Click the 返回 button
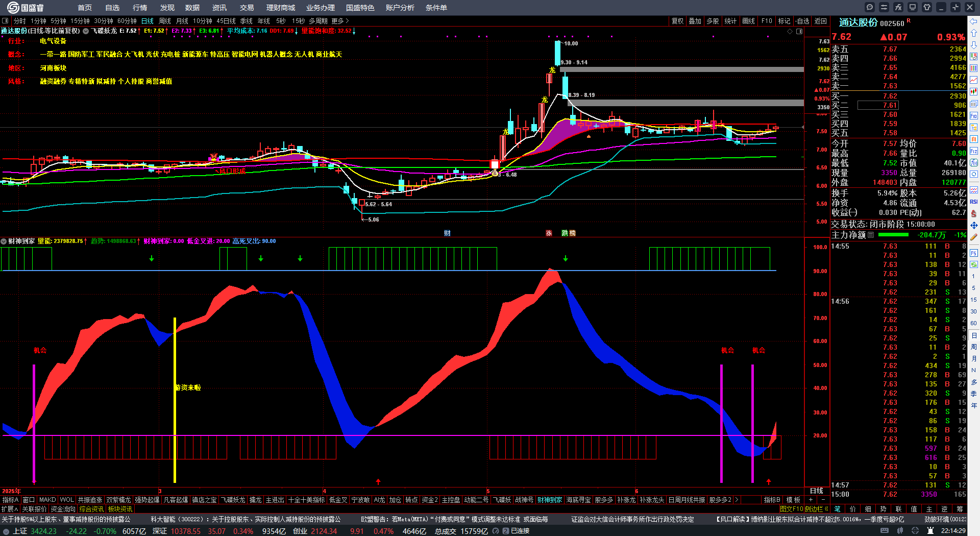 click(820, 21)
